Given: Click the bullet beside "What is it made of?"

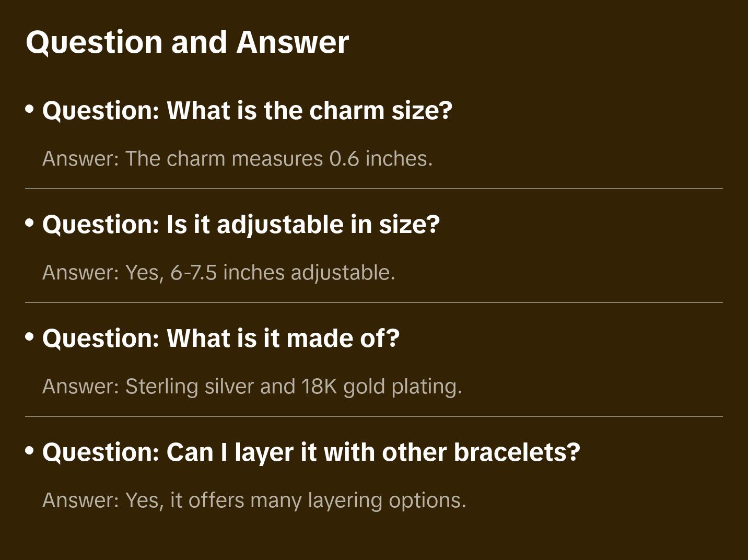Looking at the screenshot, I should tap(30, 337).
